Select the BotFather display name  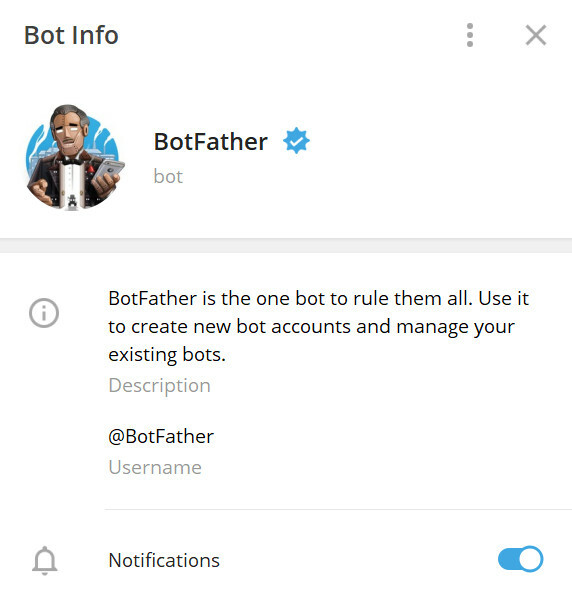pyautogui.click(x=211, y=142)
